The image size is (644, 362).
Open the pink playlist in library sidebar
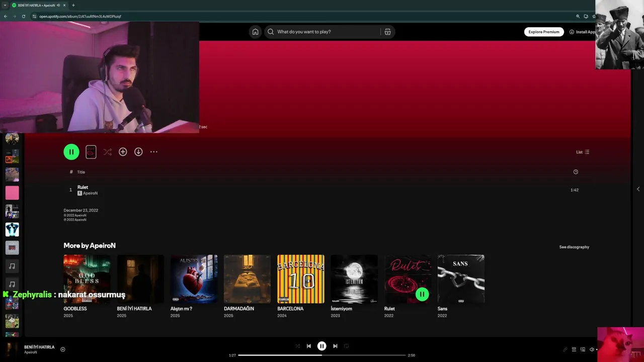pos(12,193)
